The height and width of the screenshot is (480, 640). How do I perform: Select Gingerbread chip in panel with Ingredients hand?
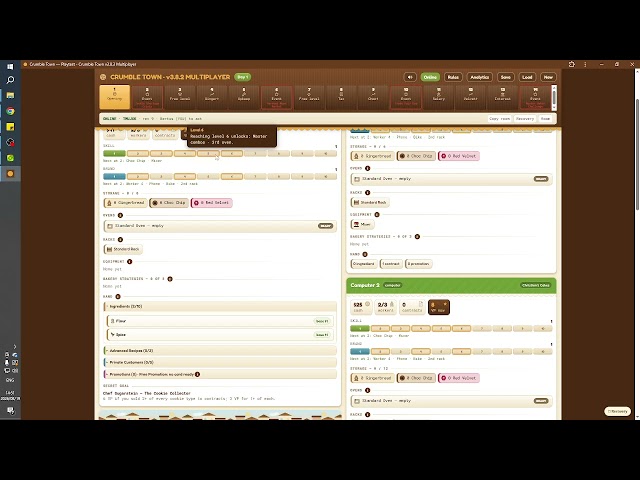pyautogui.click(x=125, y=202)
